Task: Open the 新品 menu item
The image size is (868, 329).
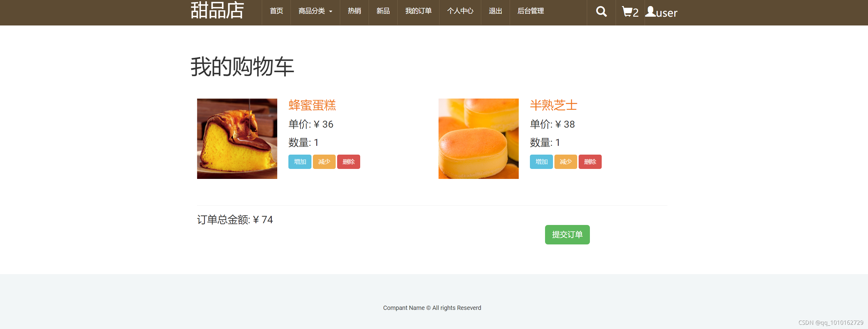Action: 383,11
